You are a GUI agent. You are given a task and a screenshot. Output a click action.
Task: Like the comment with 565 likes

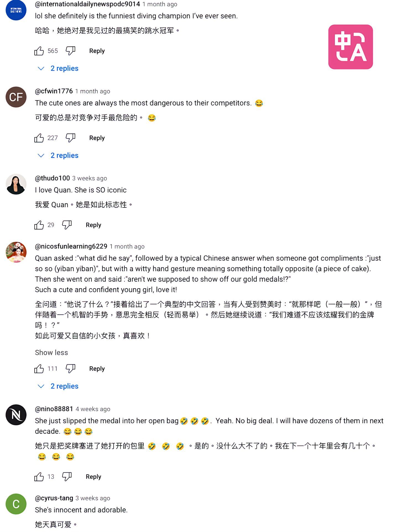(x=39, y=51)
